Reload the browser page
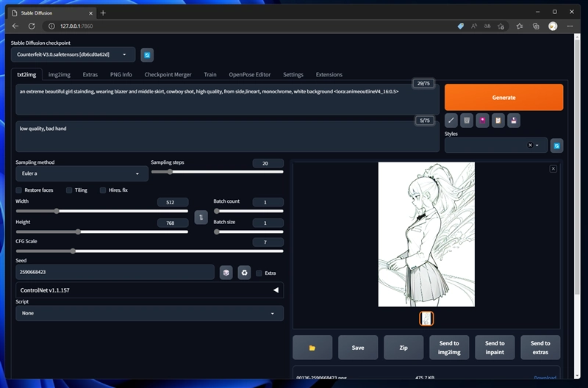 [x=32, y=26]
